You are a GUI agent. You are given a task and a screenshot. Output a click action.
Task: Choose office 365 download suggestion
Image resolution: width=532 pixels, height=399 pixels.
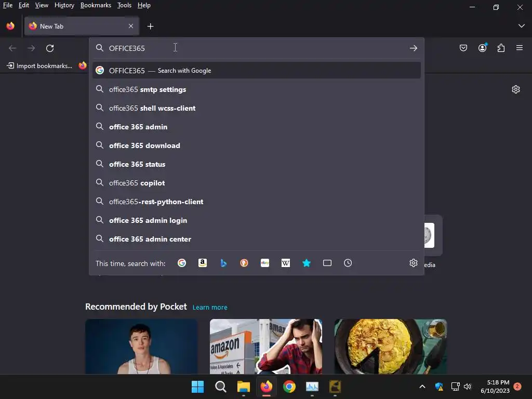[x=256, y=145]
